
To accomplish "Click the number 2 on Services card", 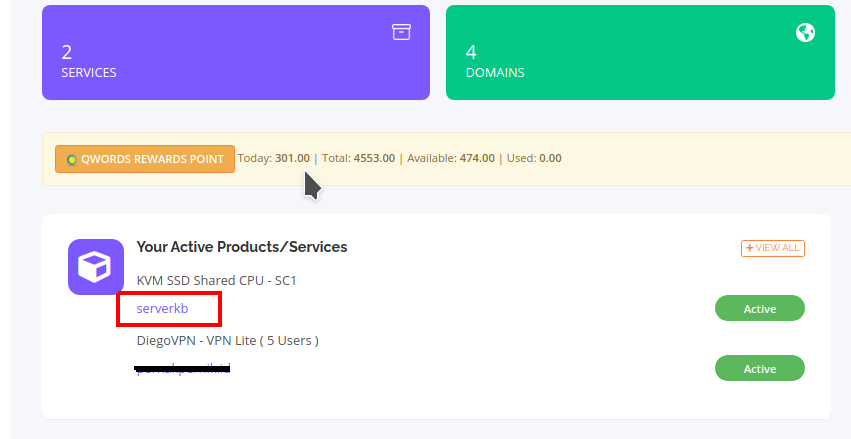I will tap(67, 53).
